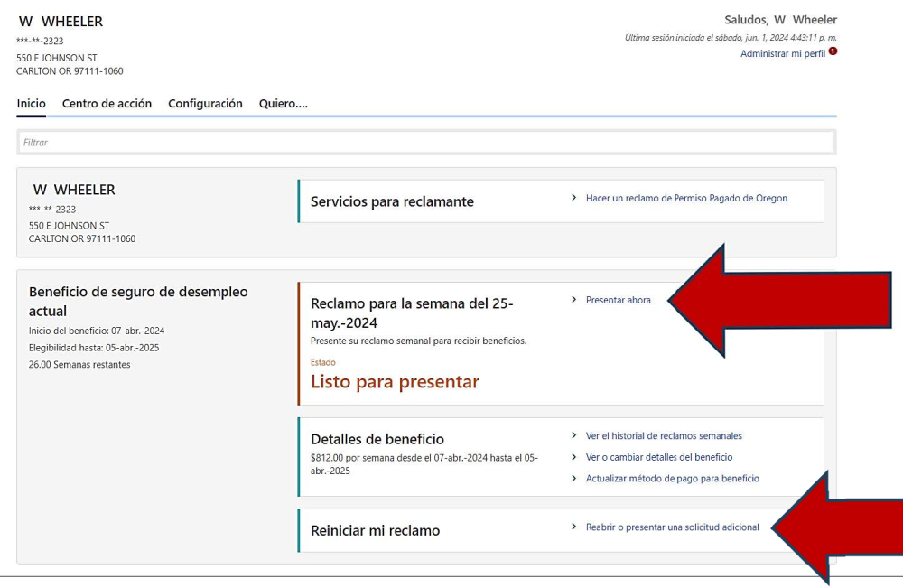
Task: Go to the Configuración tab
Action: pos(205,104)
